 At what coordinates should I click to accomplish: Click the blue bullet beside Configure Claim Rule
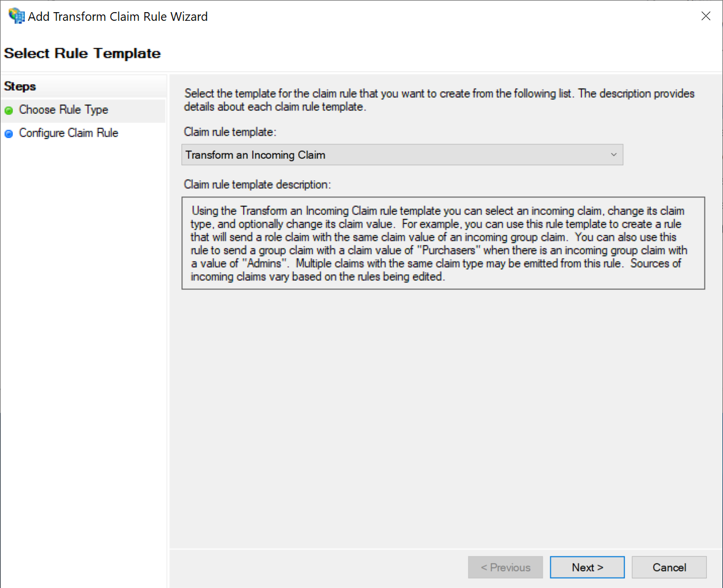(x=9, y=133)
